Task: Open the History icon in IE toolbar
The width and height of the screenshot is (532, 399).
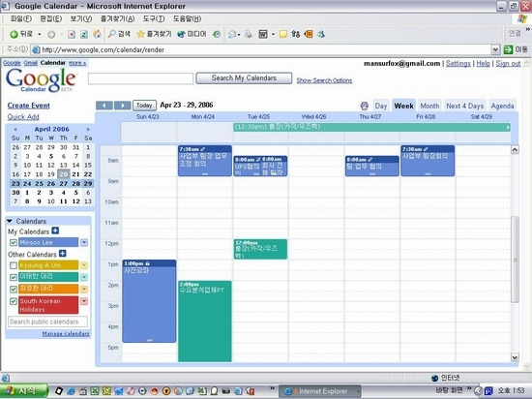Action: click(x=217, y=34)
